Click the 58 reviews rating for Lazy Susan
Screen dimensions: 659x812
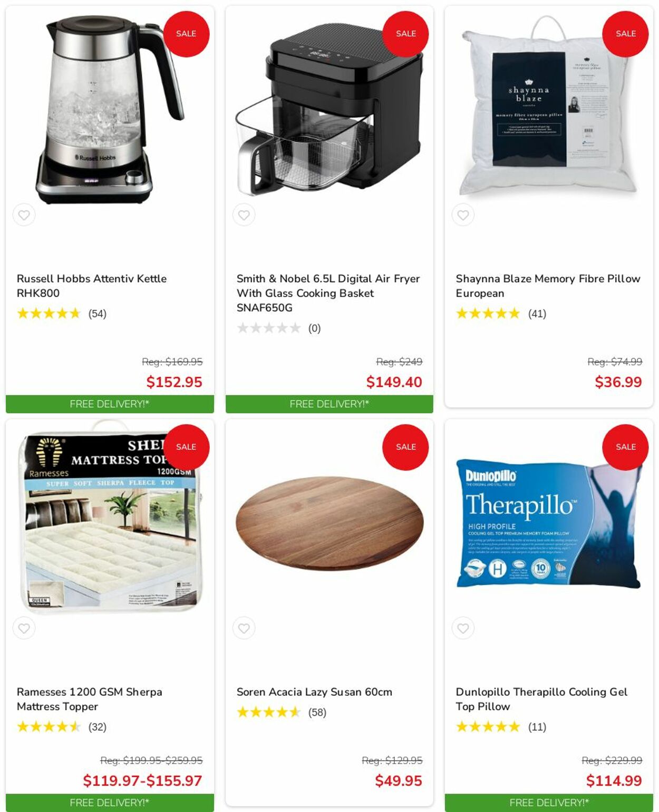pos(282,712)
